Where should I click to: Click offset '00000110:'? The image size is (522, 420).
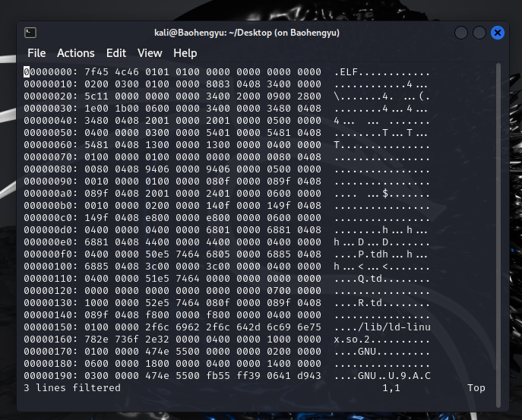51,278
